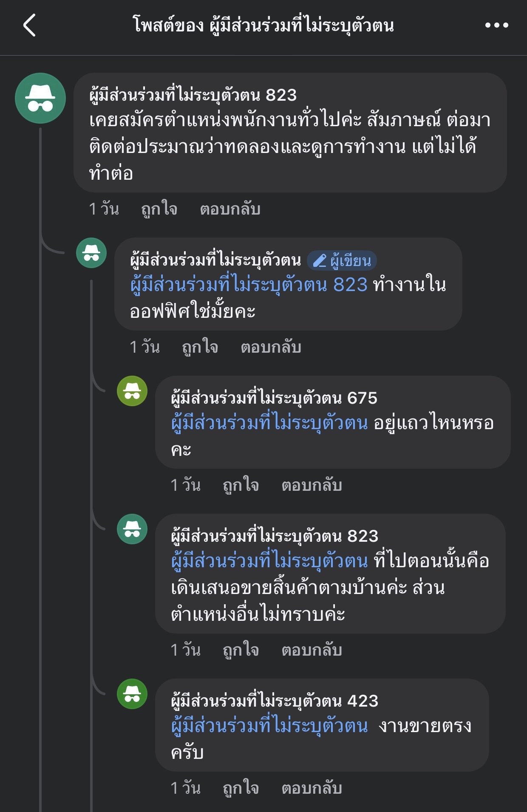The height and width of the screenshot is (812, 527).
Task: Reply to participant 423's comment
Action: [312, 788]
